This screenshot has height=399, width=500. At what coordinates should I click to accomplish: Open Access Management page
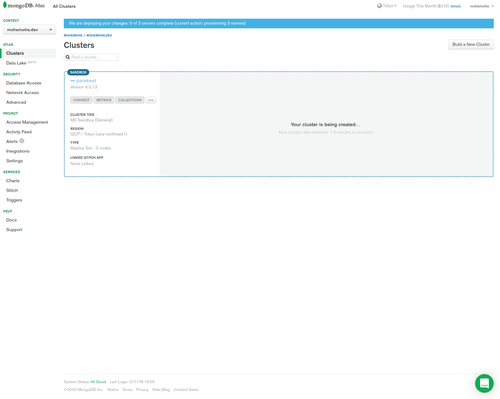point(27,122)
